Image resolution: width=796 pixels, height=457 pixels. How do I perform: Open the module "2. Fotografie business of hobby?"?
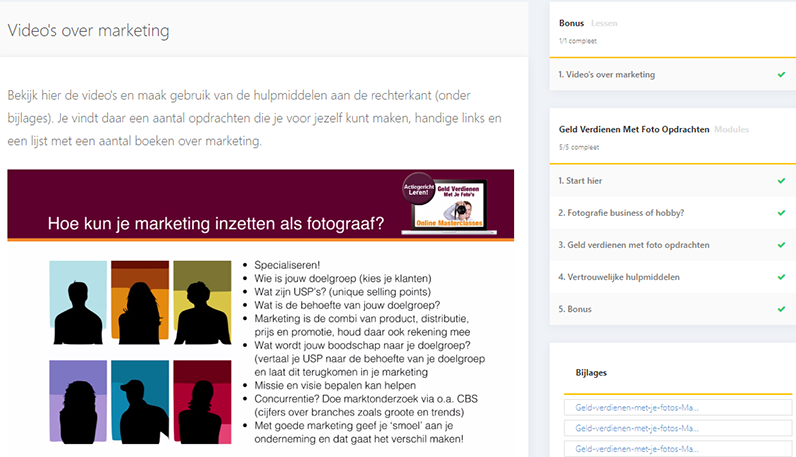click(624, 213)
